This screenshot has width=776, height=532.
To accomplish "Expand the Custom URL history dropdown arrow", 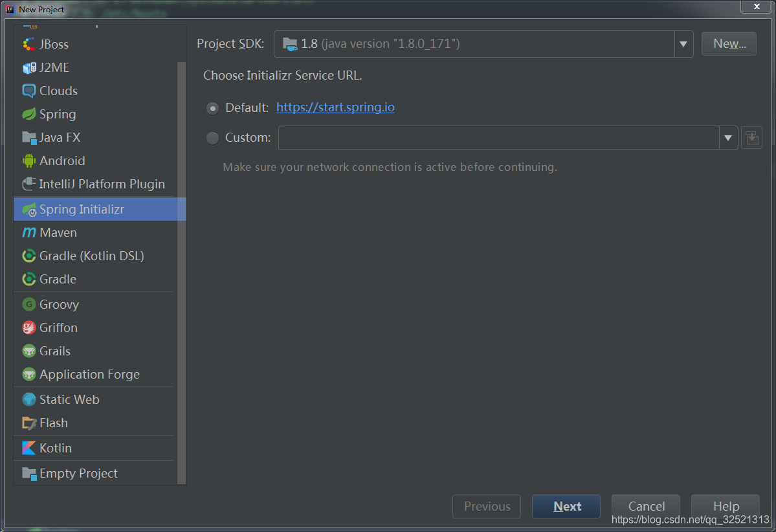I will click(x=728, y=138).
